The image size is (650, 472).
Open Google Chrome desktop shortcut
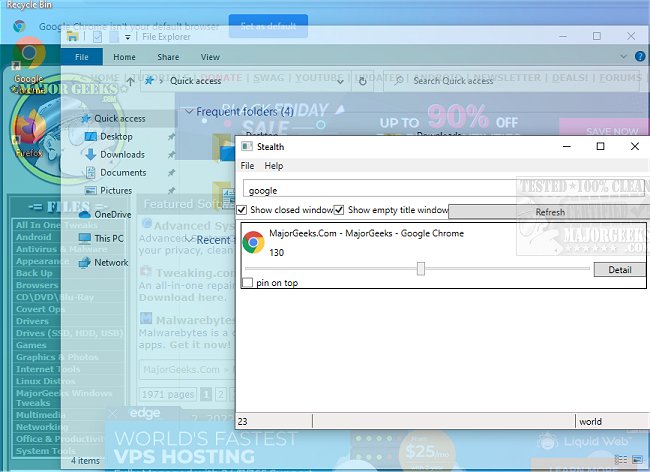coord(29,66)
